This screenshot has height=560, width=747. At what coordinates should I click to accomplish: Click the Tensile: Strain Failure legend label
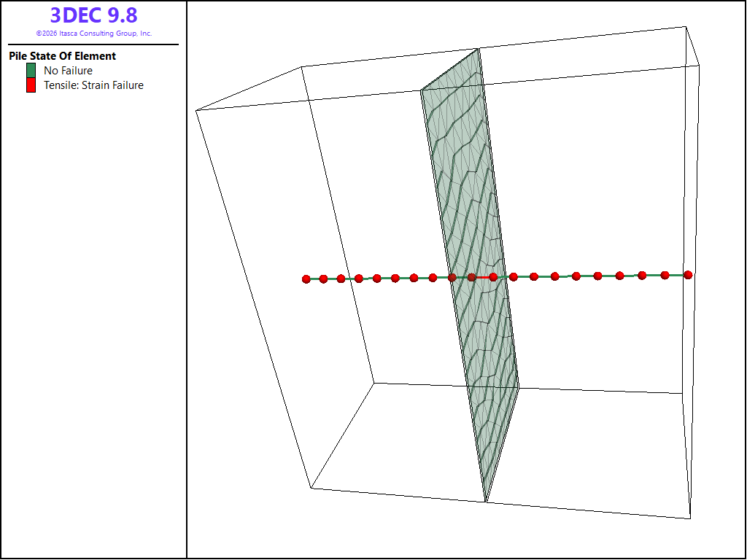tap(94, 85)
